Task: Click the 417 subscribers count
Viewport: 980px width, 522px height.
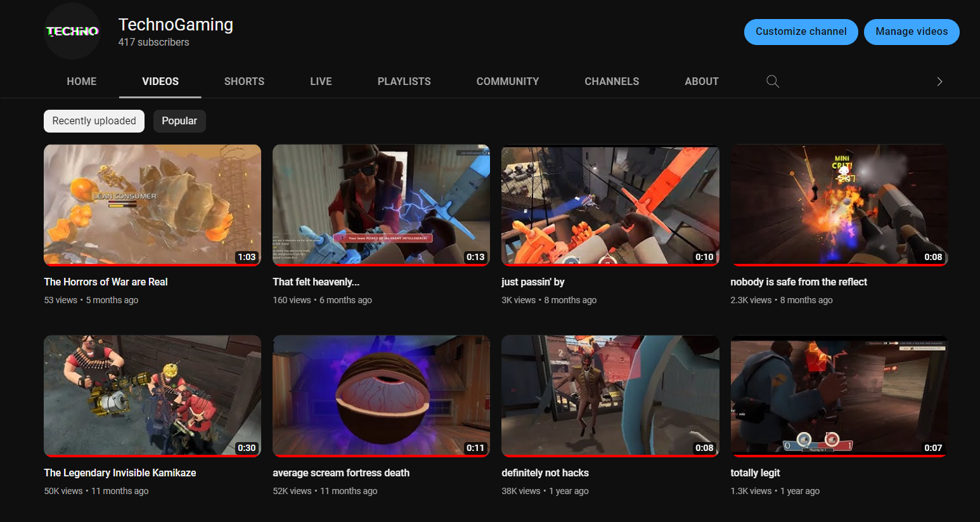Action: coord(153,42)
